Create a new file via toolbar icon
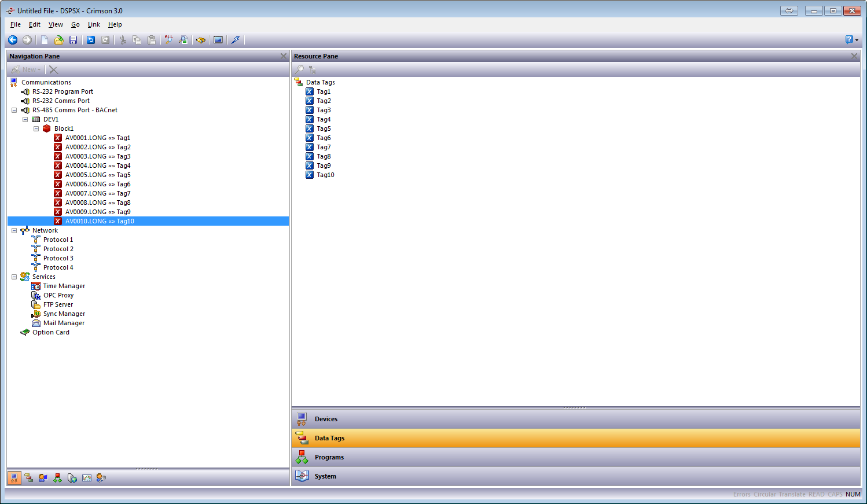 (45, 40)
